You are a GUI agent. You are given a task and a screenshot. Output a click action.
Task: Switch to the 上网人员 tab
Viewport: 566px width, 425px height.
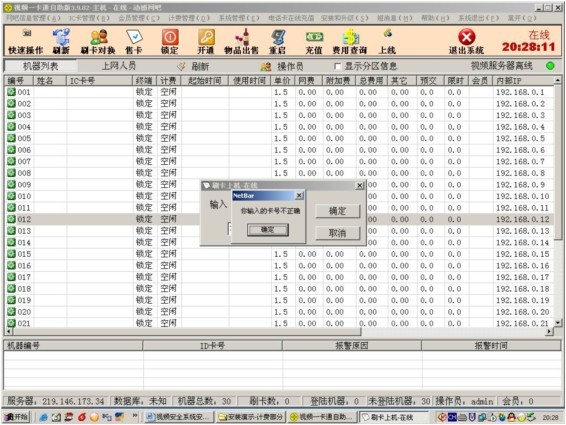[x=119, y=66]
